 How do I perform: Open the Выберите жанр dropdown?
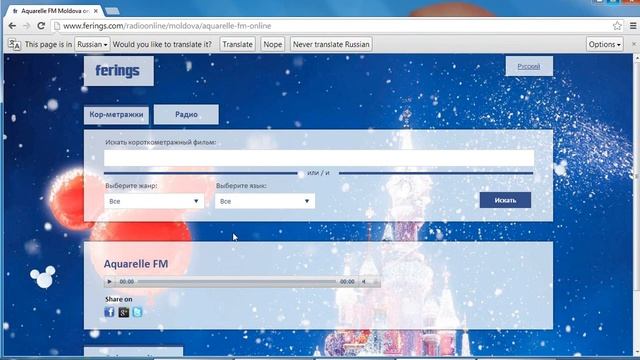click(x=154, y=201)
